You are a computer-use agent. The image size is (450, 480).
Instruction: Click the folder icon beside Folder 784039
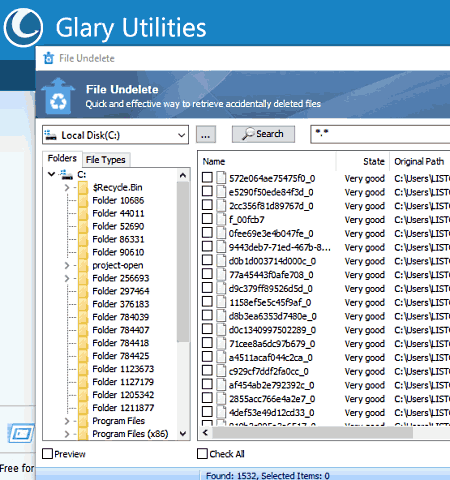coord(83,317)
